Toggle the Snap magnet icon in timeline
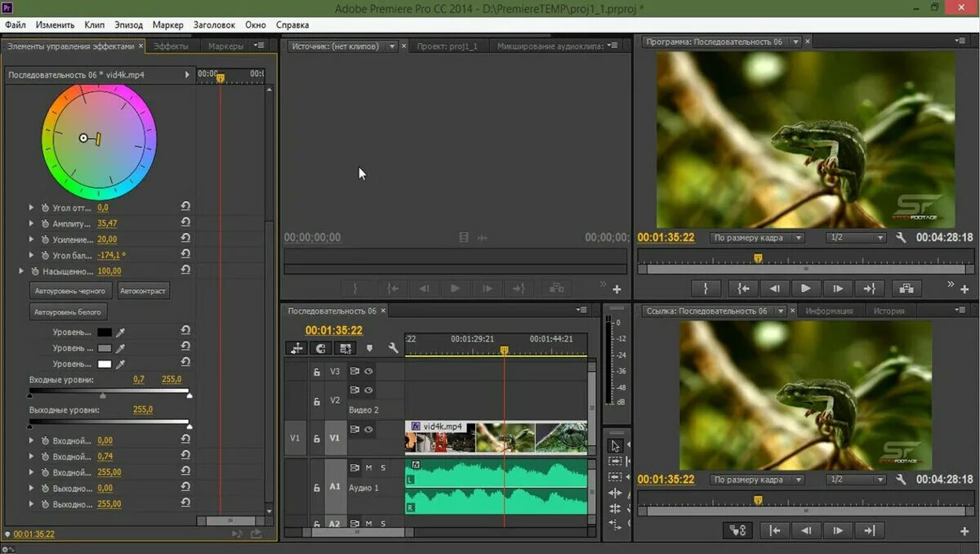Image resolution: width=980 pixels, height=554 pixels. [x=320, y=348]
